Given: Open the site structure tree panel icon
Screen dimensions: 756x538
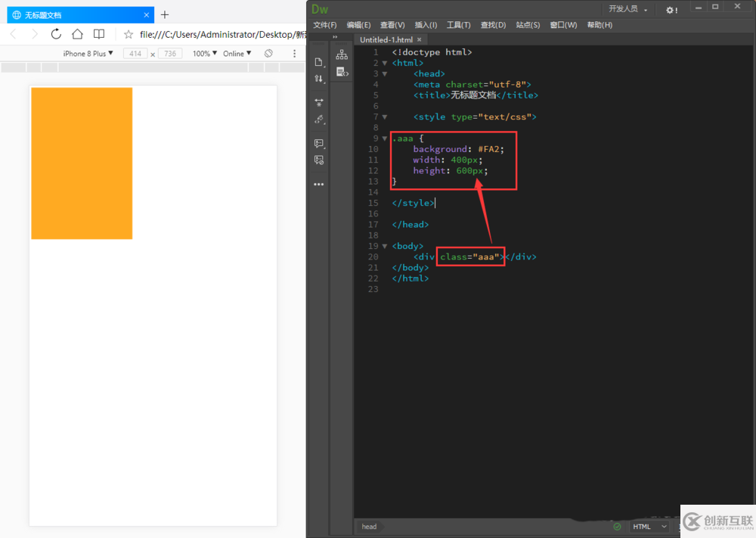Looking at the screenshot, I should tap(342, 54).
